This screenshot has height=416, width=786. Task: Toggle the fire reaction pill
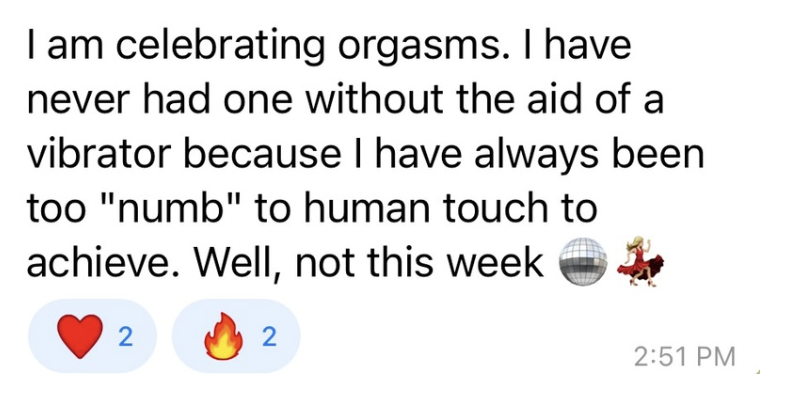pos(236,336)
